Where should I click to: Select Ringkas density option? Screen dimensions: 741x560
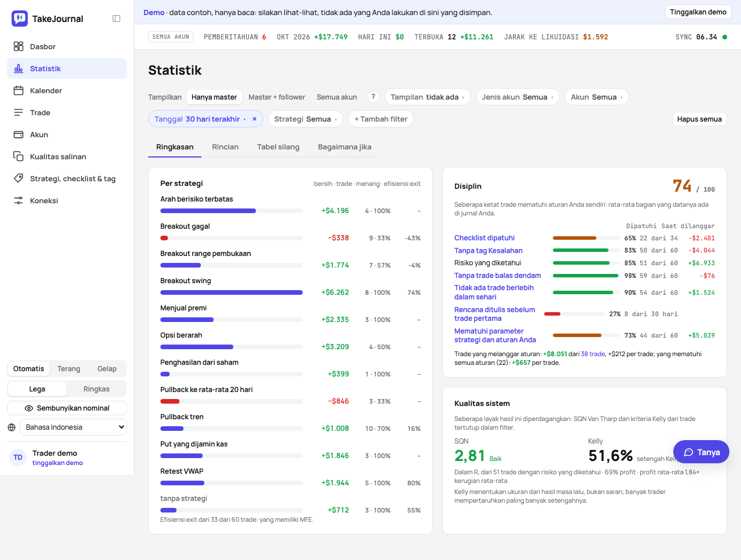click(97, 389)
